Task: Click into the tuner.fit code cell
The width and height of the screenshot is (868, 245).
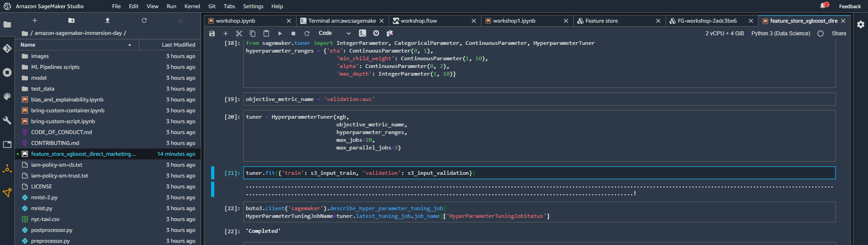Action: tap(539, 173)
